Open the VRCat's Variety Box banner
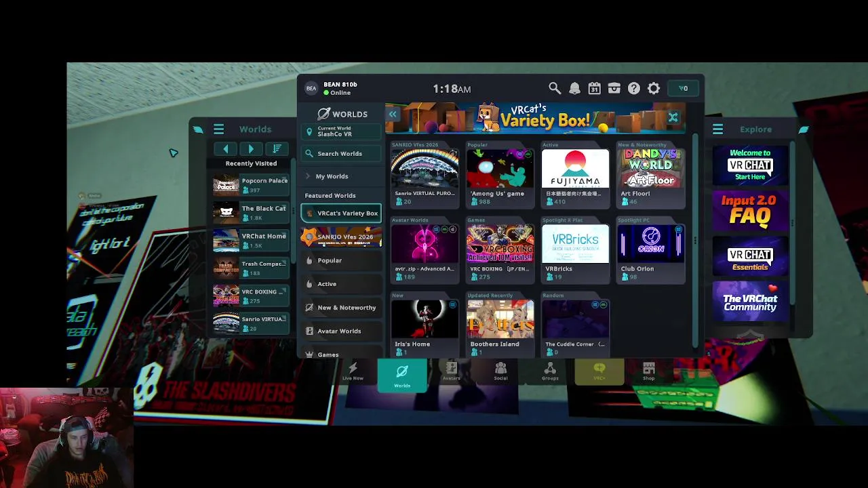This screenshot has height=488, width=868. [535, 118]
